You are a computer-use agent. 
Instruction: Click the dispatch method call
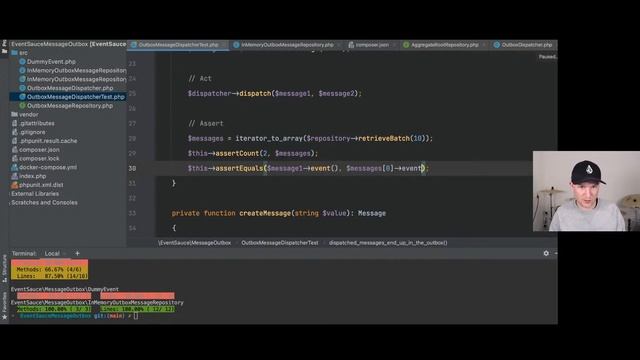click(x=255, y=93)
